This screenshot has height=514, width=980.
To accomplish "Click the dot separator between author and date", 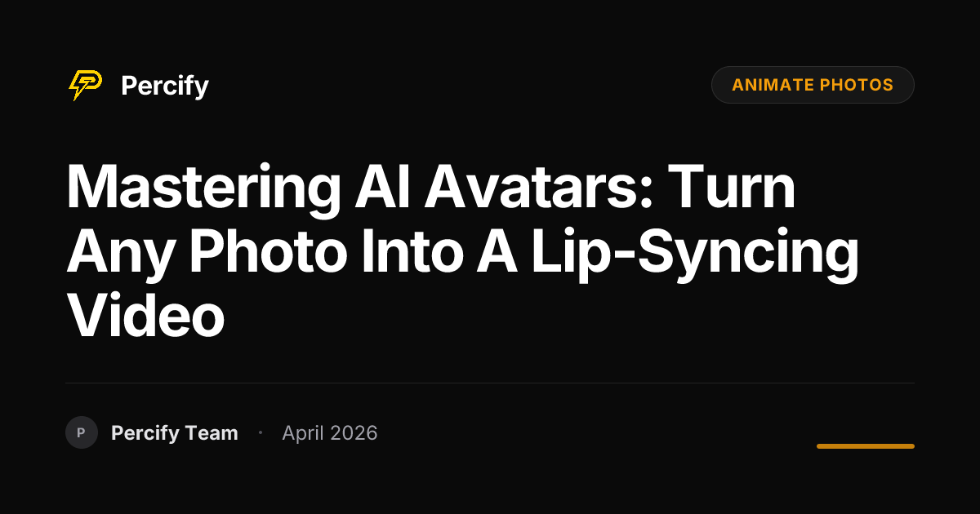I will (261, 433).
